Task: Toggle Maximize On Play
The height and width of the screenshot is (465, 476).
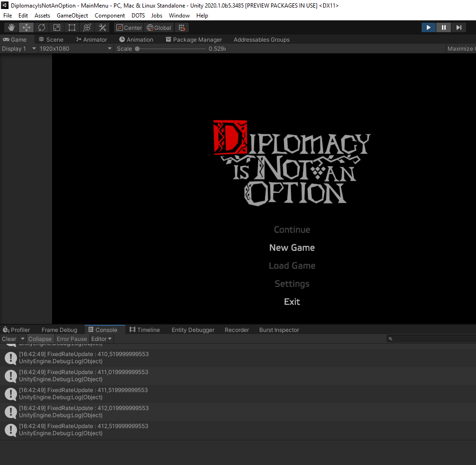Action: [461, 49]
